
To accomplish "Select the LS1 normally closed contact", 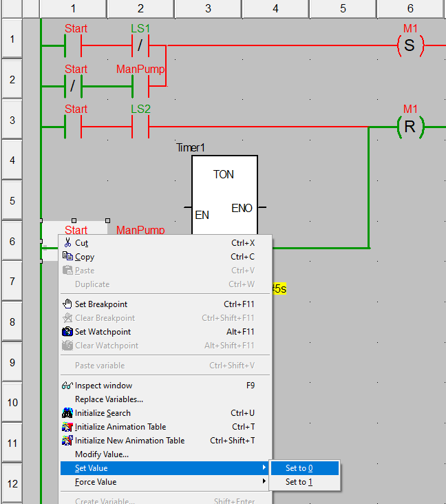I will (x=140, y=46).
